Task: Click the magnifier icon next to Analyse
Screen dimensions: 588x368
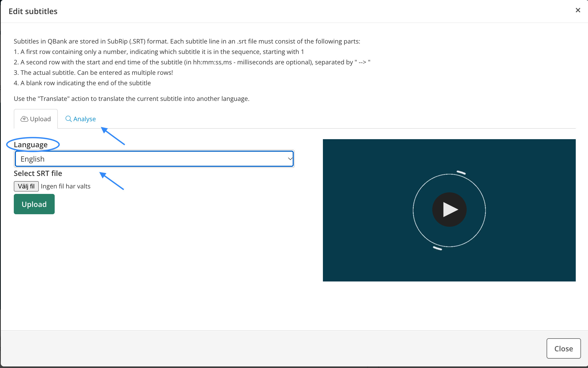Action: point(68,119)
